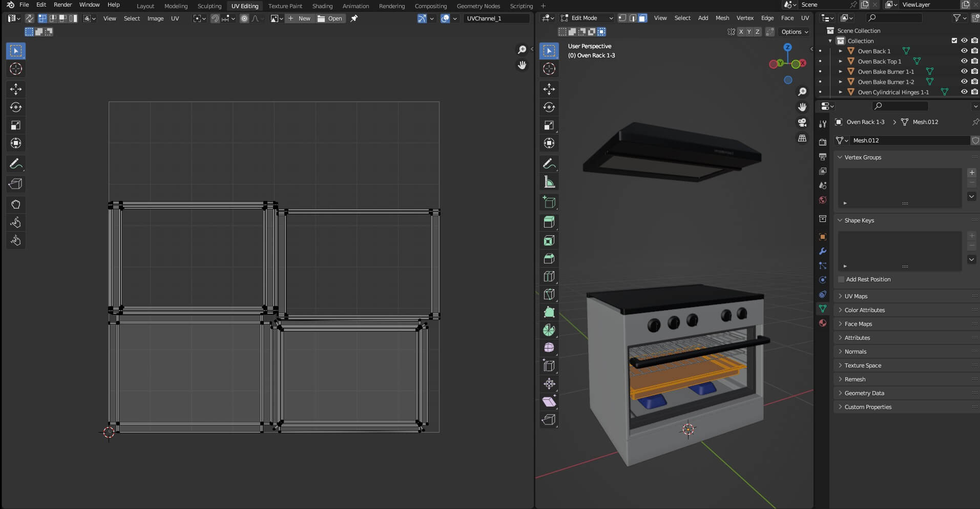Select the Poly Build tool in 3D viewport
980x509 pixels.
pos(549,312)
